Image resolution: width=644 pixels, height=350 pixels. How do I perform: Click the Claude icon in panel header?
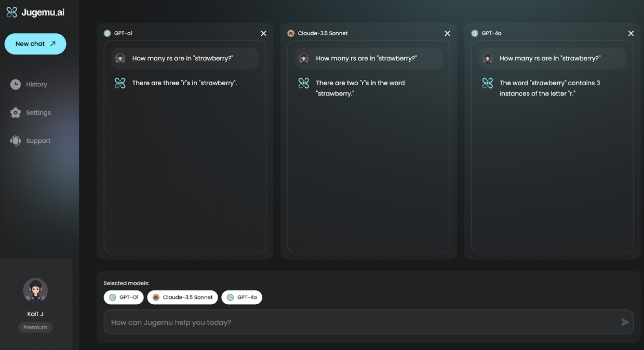point(291,33)
